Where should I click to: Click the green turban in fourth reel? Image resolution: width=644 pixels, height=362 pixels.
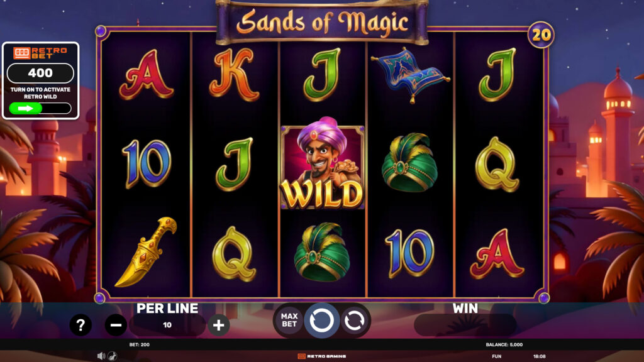click(409, 163)
